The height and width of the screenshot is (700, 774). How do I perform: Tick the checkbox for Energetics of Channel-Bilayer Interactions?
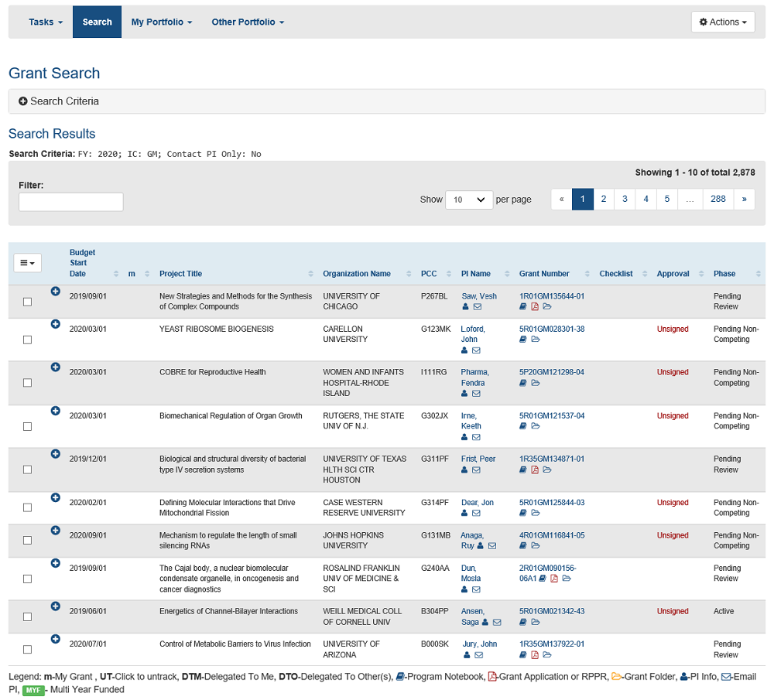(x=28, y=616)
